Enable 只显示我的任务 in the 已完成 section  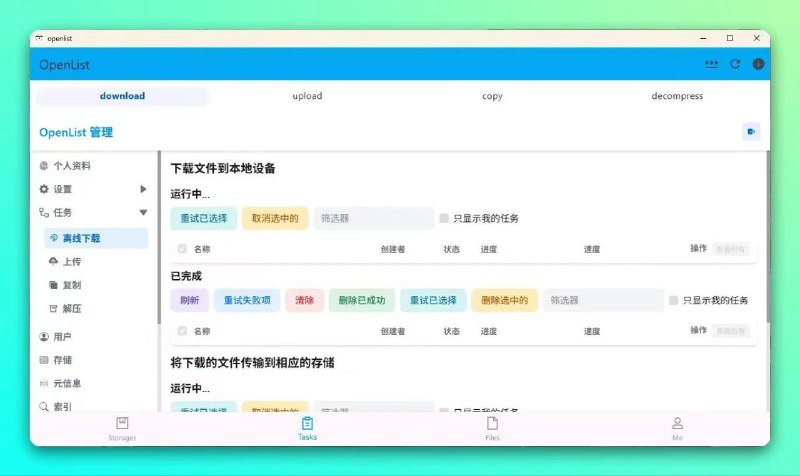673,300
